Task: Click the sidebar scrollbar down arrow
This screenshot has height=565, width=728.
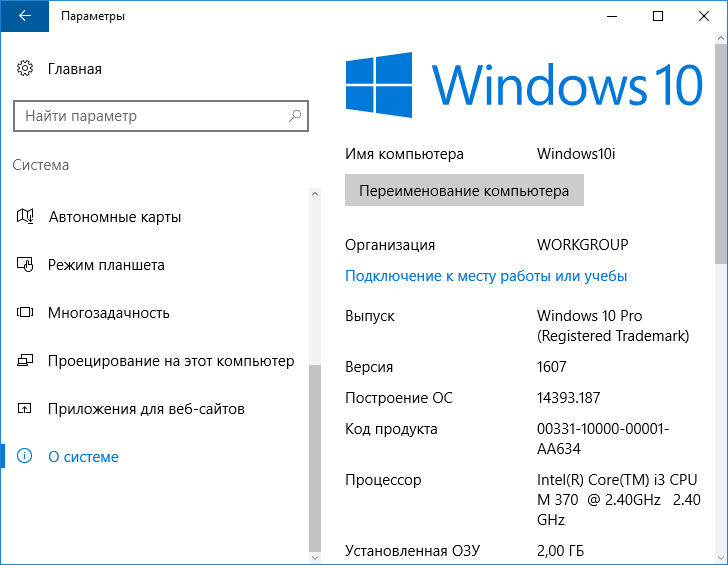Action: point(315,556)
